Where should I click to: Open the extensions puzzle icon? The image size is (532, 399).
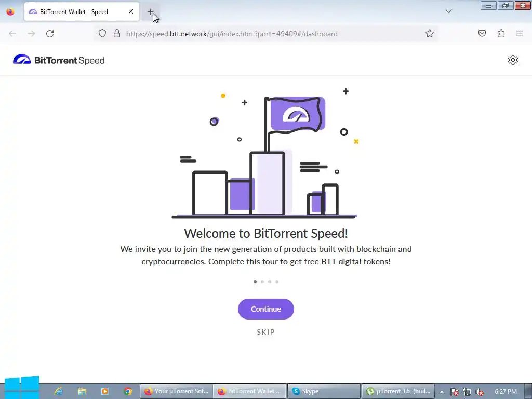pos(501,34)
